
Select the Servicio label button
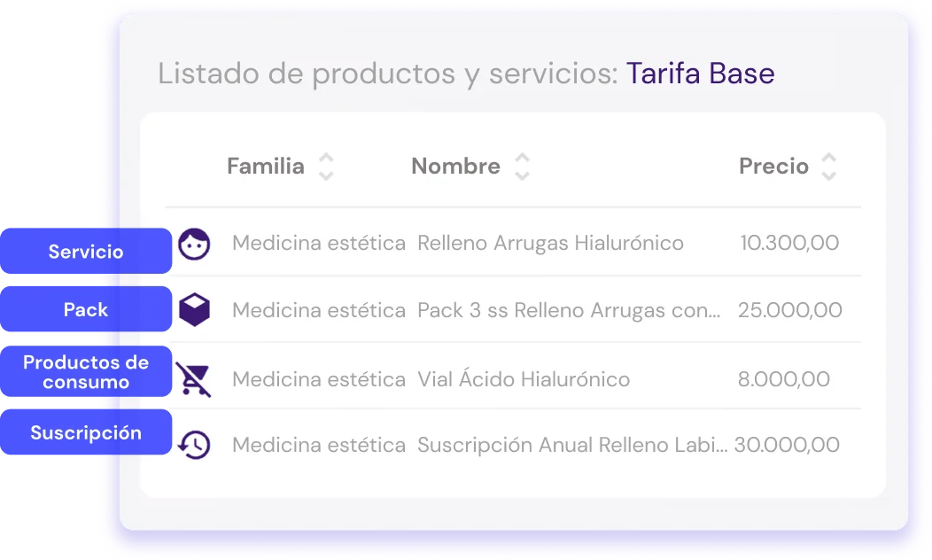86,251
